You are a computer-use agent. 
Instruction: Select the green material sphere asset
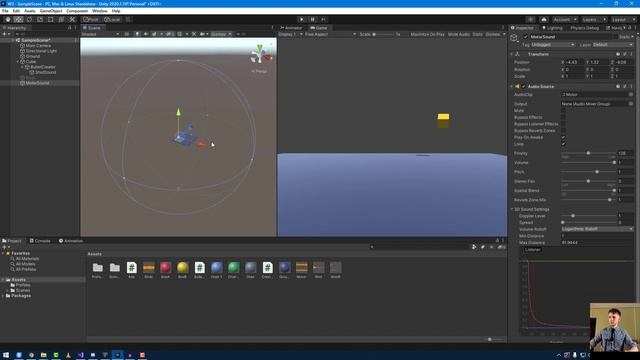[x=233, y=268]
